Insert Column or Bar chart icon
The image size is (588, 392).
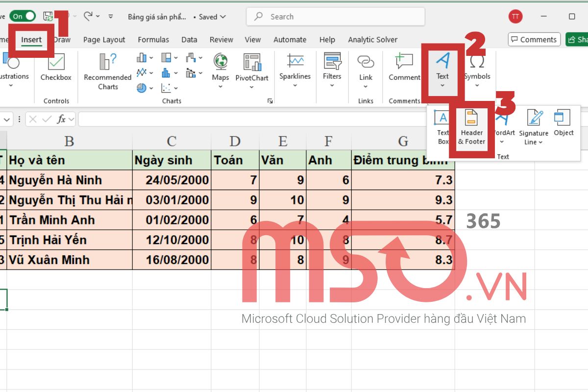click(145, 58)
